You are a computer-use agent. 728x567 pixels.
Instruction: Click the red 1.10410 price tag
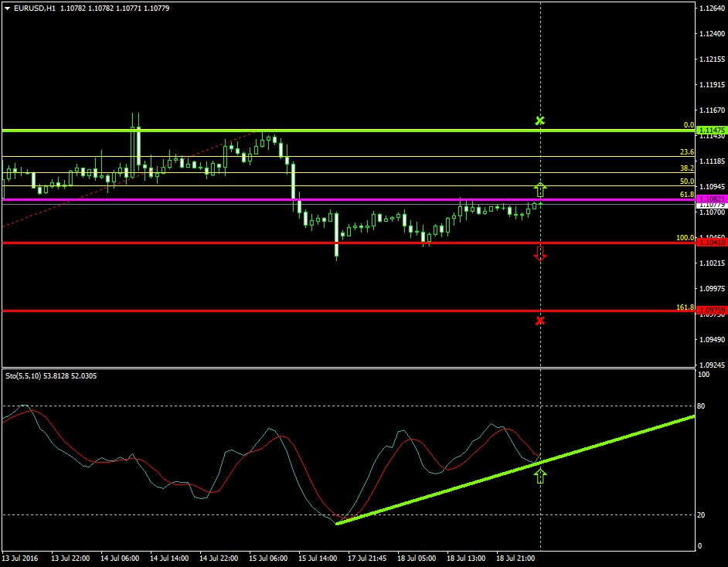711,241
